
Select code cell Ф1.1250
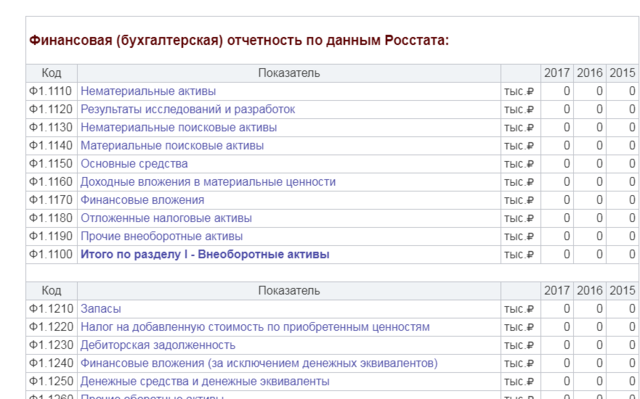click(51, 381)
